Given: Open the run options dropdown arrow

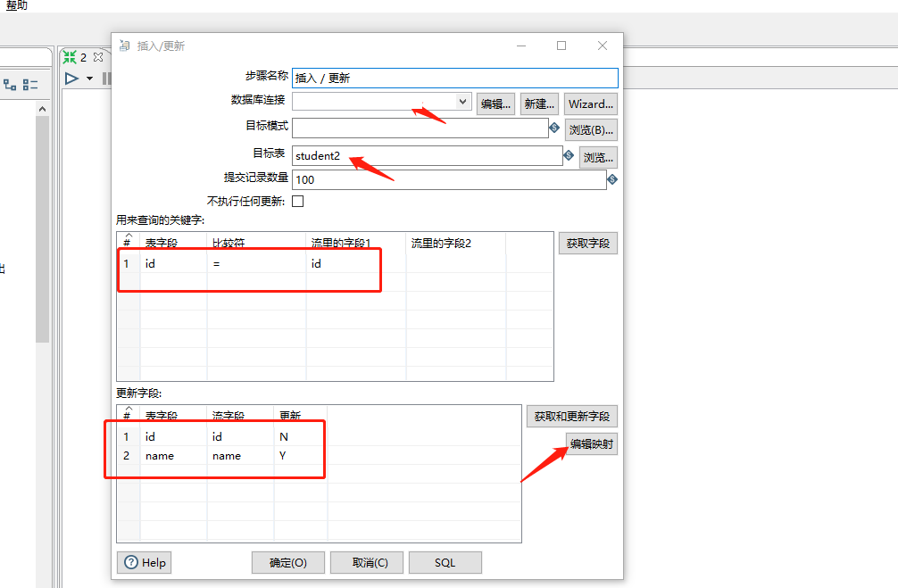Looking at the screenshot, I should (90, 79).
